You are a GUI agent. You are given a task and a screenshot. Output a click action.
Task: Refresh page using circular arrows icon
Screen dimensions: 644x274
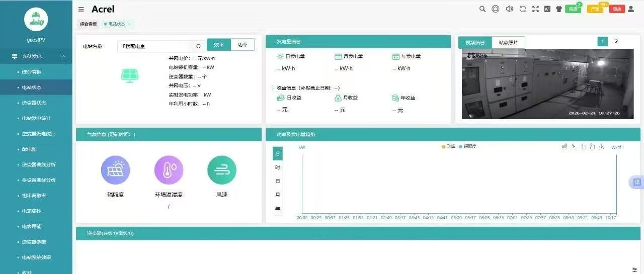[x=523, y=9]
